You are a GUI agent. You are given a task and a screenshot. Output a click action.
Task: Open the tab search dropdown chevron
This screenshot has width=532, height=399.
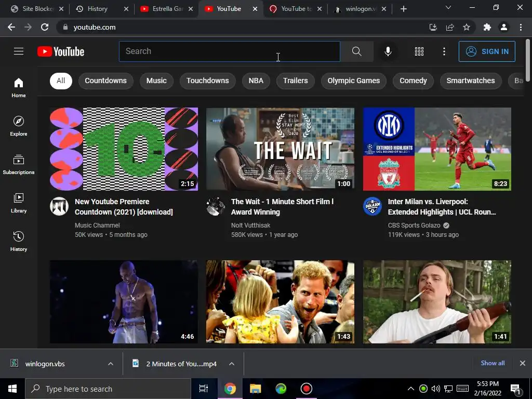pyautogui.click(x=448, y=8)
